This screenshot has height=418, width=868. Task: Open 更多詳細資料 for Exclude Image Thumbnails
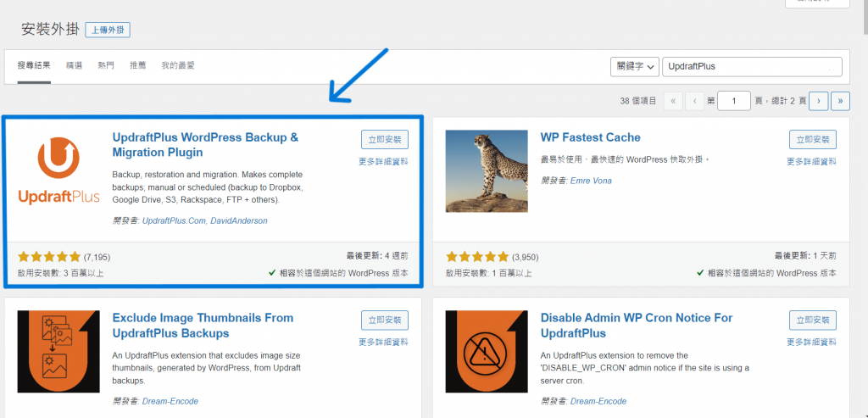tap(384, 343)
